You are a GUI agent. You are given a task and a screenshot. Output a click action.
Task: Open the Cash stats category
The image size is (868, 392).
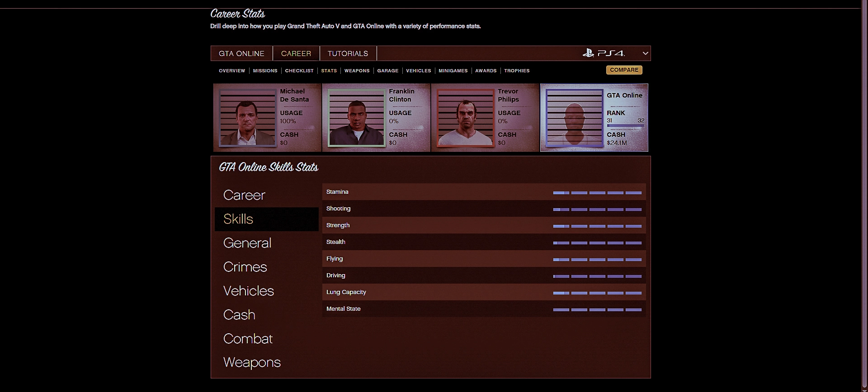pyautogui.click(x=267, y=315)
